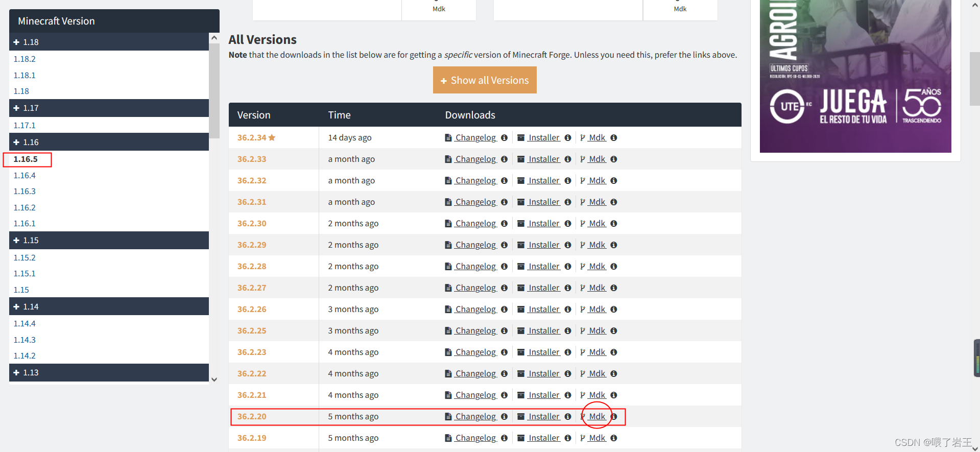980x452 pixels.
Task: Click the info icon next to 36.2.25 Mdk
Action: pyautogui.click(x=614, y=331)
